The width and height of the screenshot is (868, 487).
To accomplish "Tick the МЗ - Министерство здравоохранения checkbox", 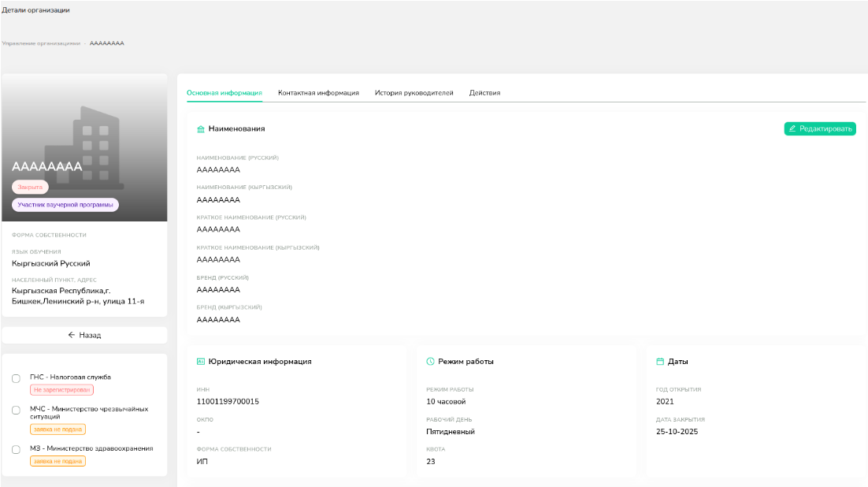I will click(x=16, y=450).
